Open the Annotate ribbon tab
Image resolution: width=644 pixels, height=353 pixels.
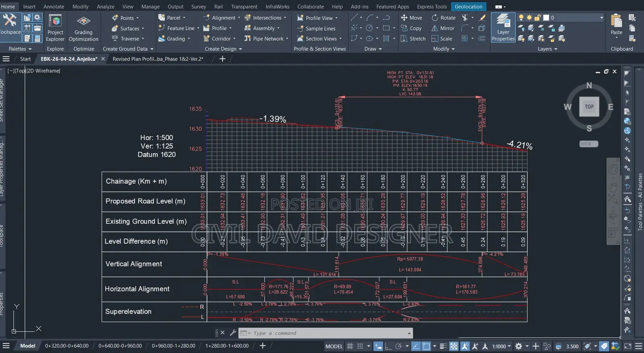click(x=54, y=6)
